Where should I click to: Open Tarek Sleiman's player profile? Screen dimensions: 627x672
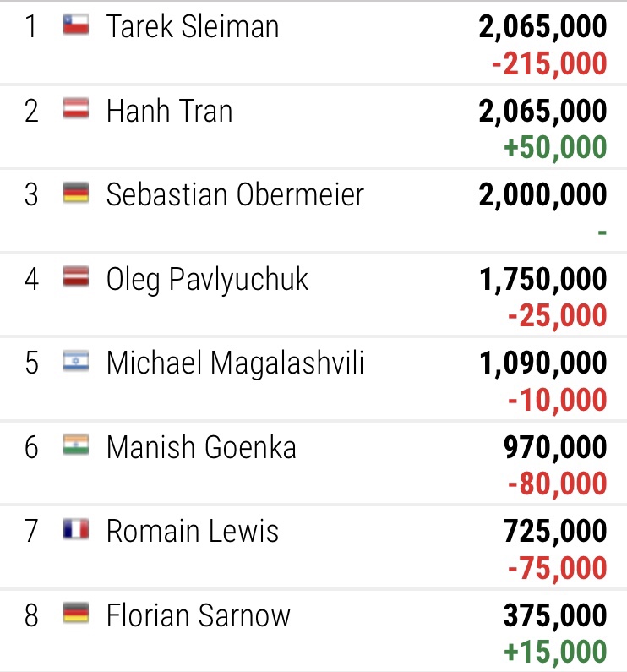click(193, 26)
